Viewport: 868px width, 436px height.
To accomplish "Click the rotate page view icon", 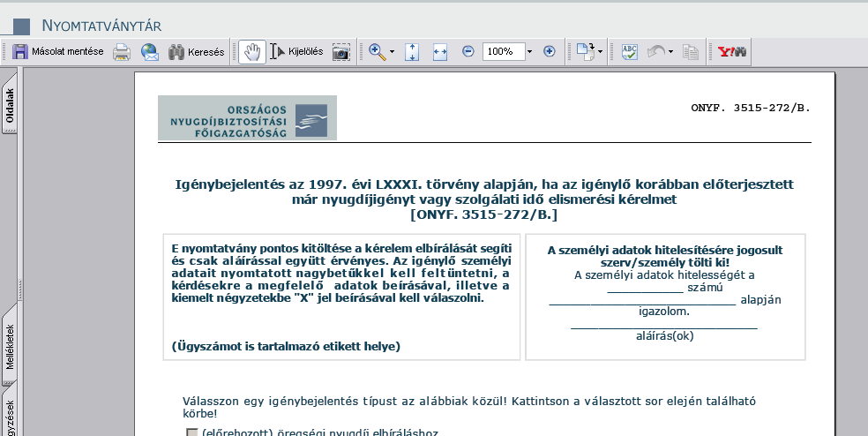I will (x=585, y=52).
